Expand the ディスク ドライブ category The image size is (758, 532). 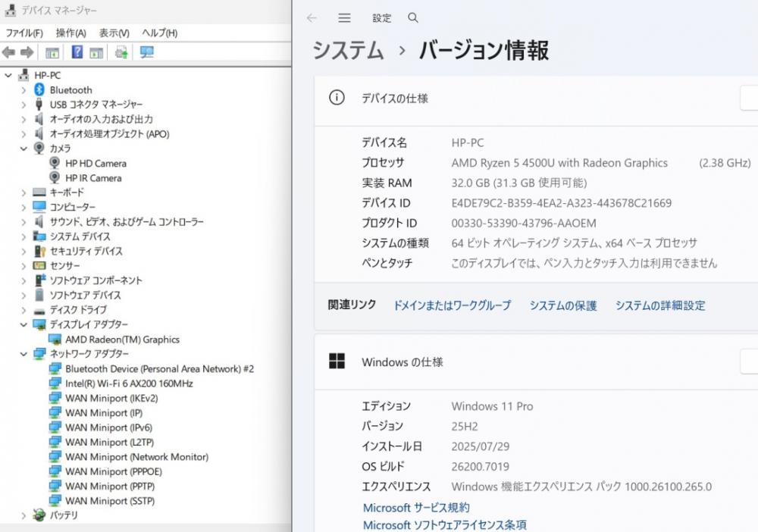click(x=23, y=310)
